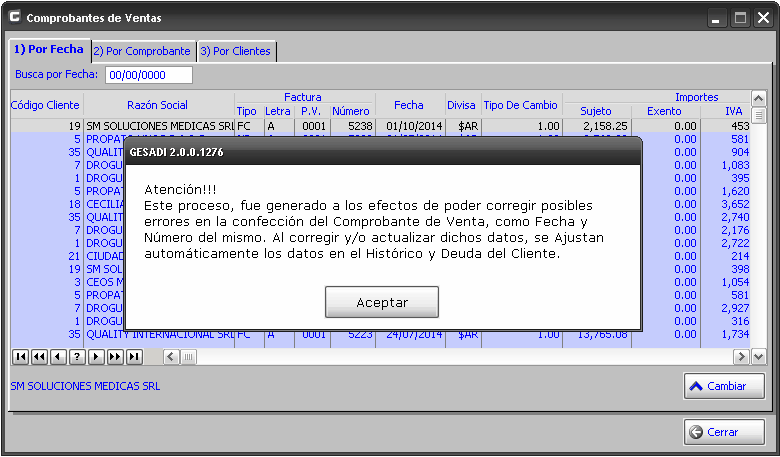
Task: Click amount cell '2,158.25'
Action: 605,126
